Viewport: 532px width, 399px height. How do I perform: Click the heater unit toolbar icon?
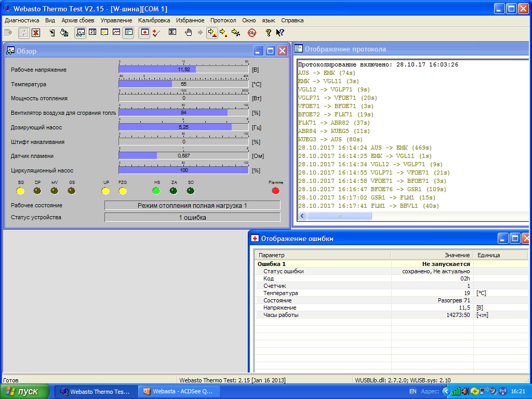(x=52, y=33)
